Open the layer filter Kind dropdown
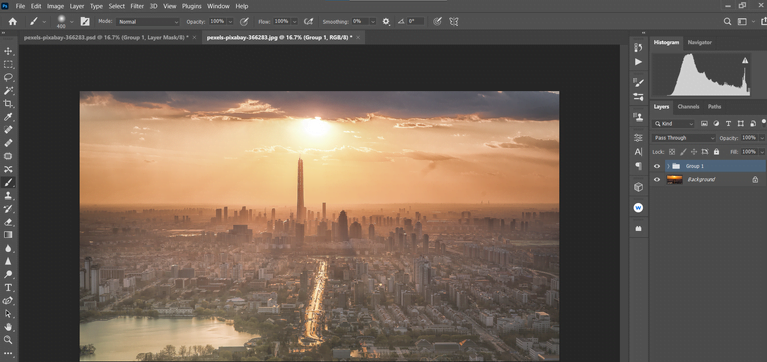Screen dimensions: 767x362 pyautogui.click(x=673, y=124)
